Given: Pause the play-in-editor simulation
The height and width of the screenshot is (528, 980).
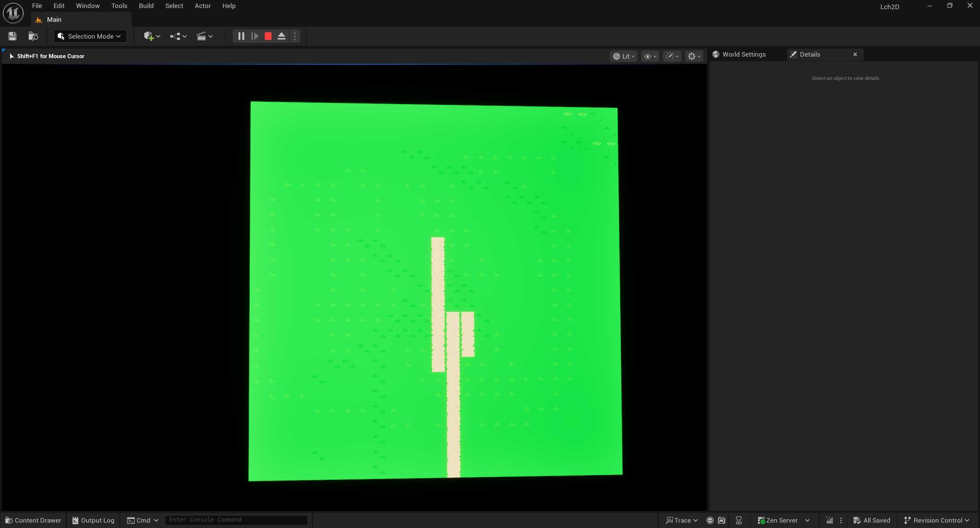Looking at the screenshot, I should tap(241, 36).
